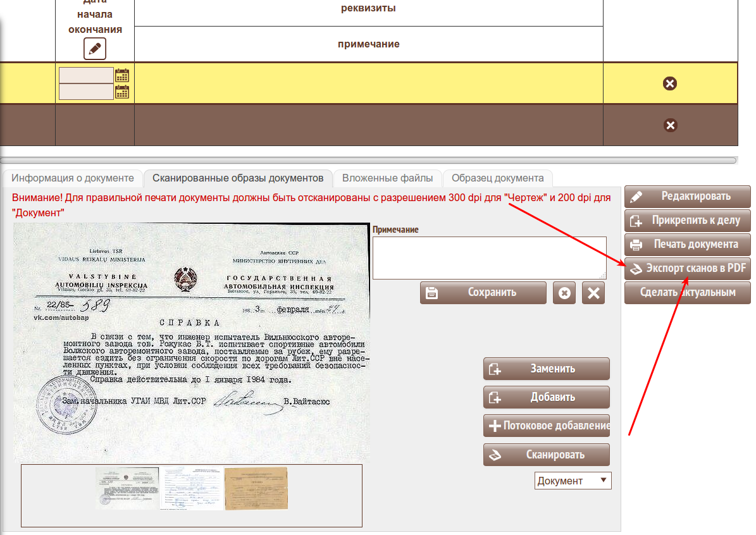Screen dimensions: 756x535
Task: Click the Редактировать button
Action: [687, 197]
